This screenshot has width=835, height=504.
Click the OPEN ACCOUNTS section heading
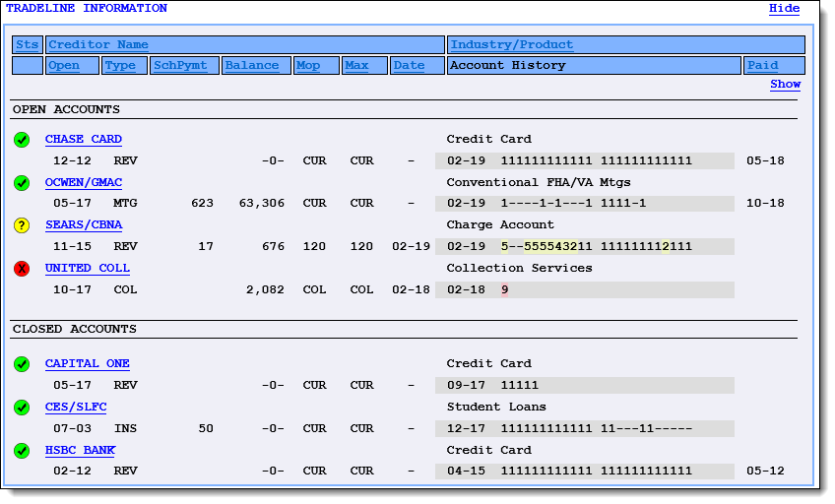(67, 109)
